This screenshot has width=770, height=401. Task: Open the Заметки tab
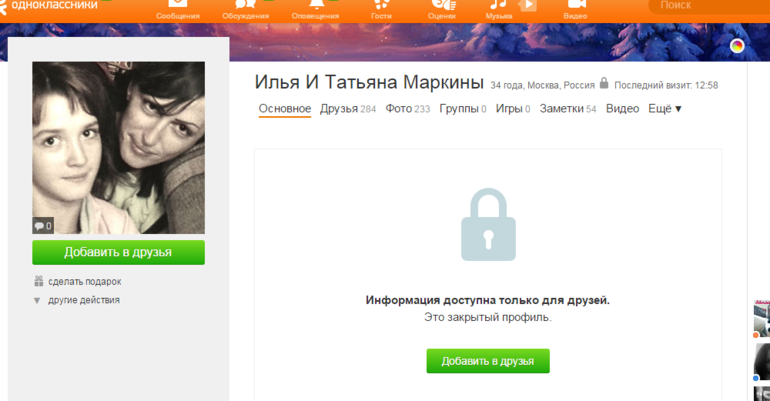click(568, 108)
